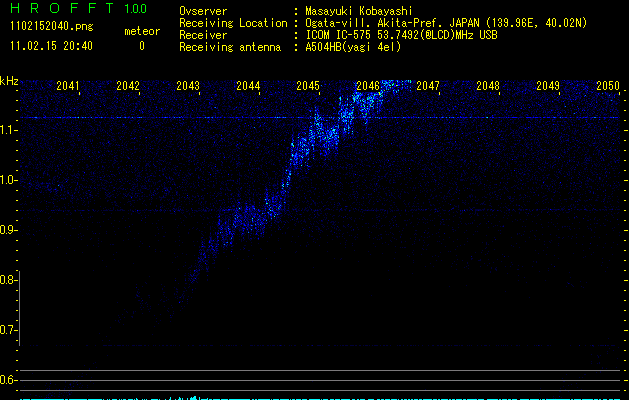The image size is (629, 400).
Task: Click the 2044 time marker
Action: (248, 86)
